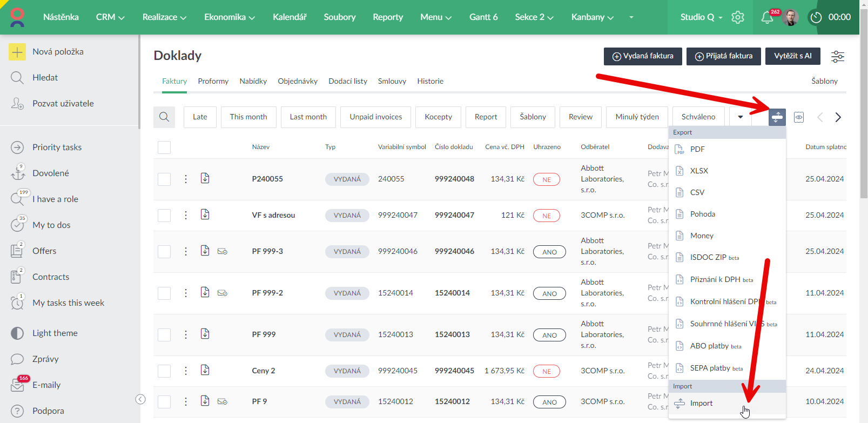Image resolution: width=868 pixels, height=423 pixels.
Task: Expand the Ekonomika dropdown in top bar
Action: point(229,17)
